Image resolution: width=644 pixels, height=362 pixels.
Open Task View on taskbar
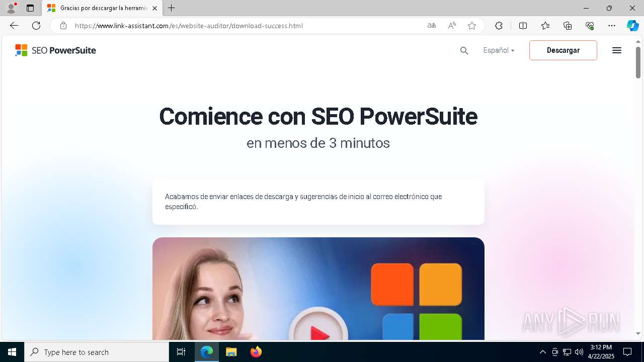[181, 352]
